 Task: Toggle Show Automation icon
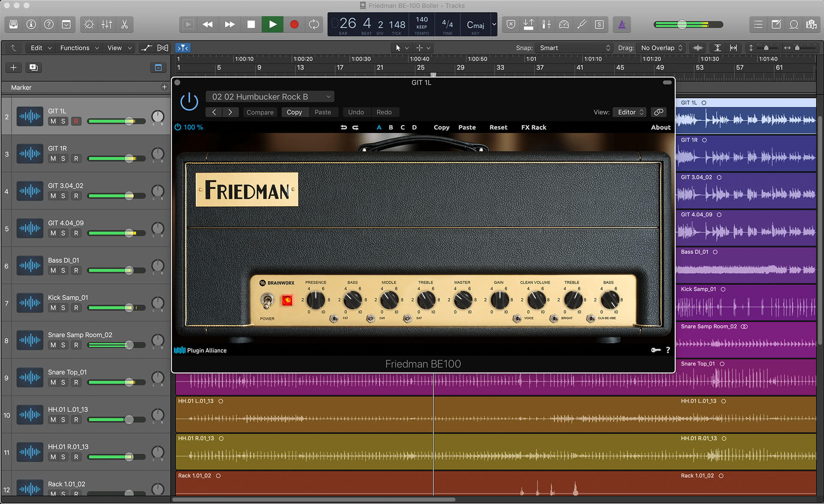(147, 48)
